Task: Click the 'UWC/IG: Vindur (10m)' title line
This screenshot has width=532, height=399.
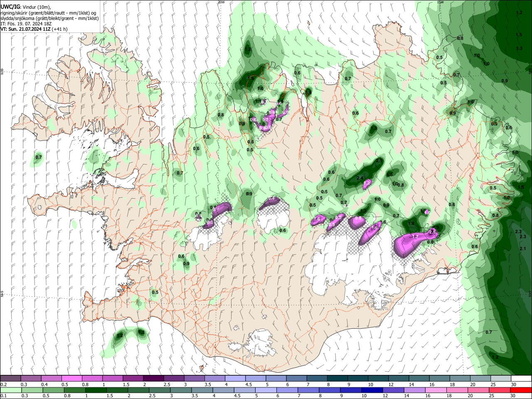Action: pyautogui.click(x=25, y=7)
